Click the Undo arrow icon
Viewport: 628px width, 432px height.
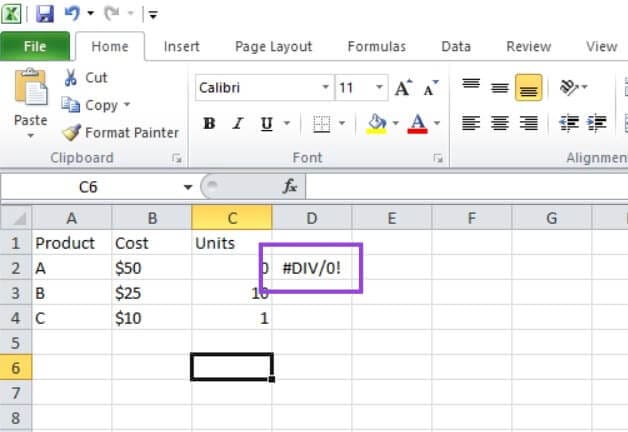pyautogui.click(x=72, y=15)
